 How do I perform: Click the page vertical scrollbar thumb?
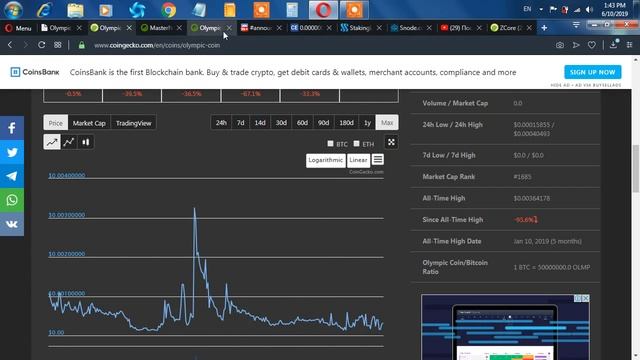point(636,168)
